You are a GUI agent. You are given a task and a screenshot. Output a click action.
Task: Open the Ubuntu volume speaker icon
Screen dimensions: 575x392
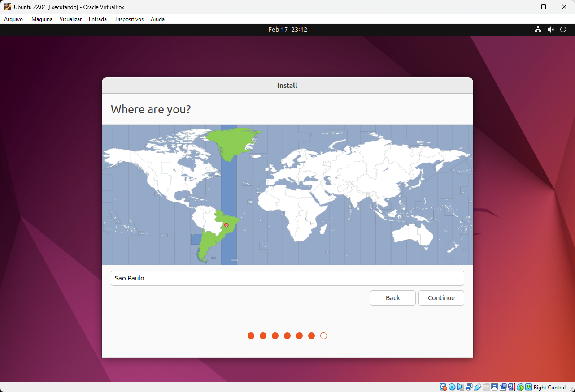[x=550, y=30]
